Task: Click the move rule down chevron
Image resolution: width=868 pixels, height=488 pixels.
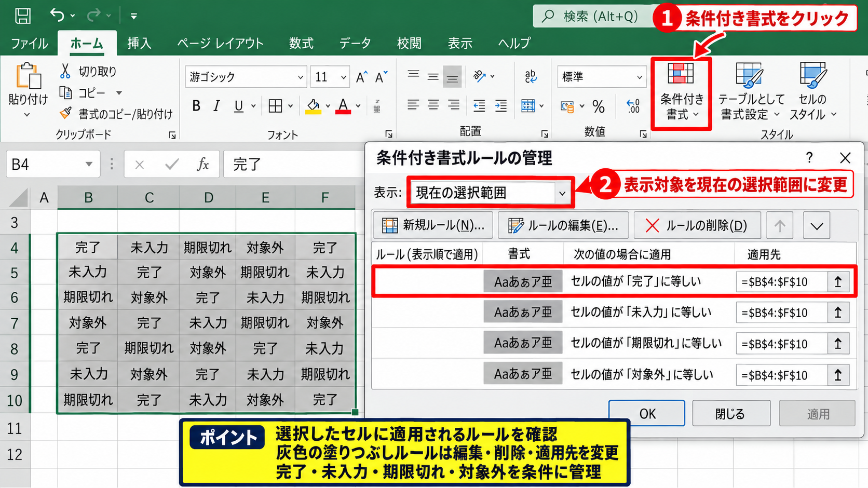Action: (x=817, y=226)
